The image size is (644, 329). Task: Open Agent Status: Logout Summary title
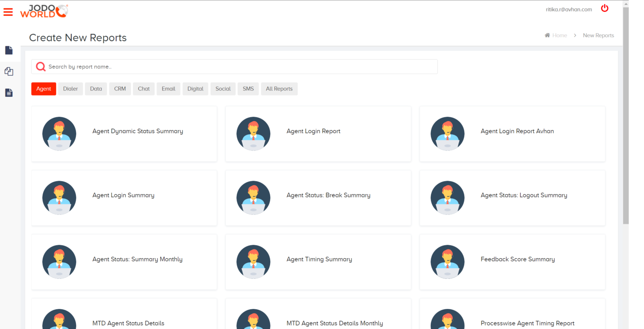524,195
